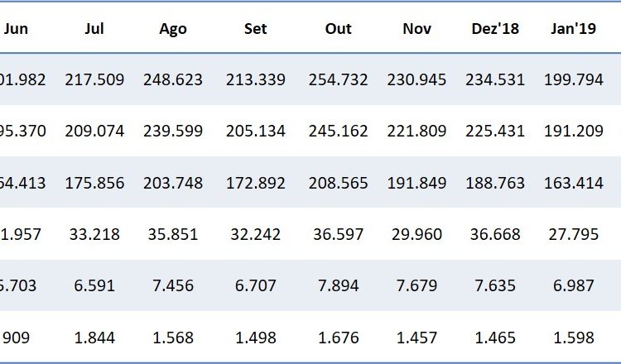Click the 7.456 value under Ago
Image resolution: width=621 pixels, height=364 pixels.
point(173,286)
